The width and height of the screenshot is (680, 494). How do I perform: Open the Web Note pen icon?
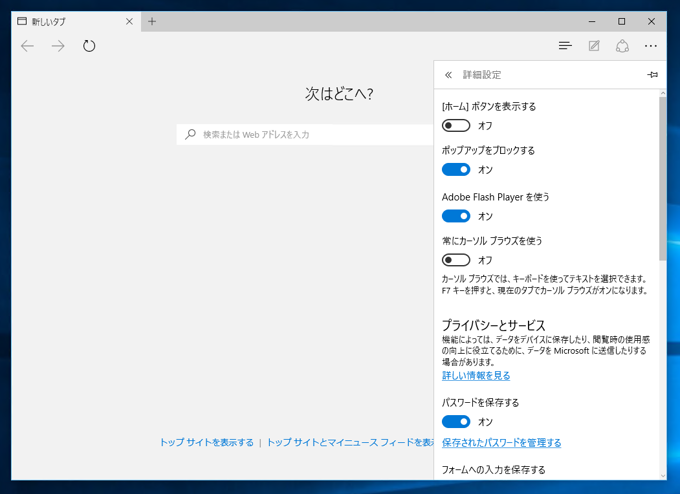click(594, 46)
